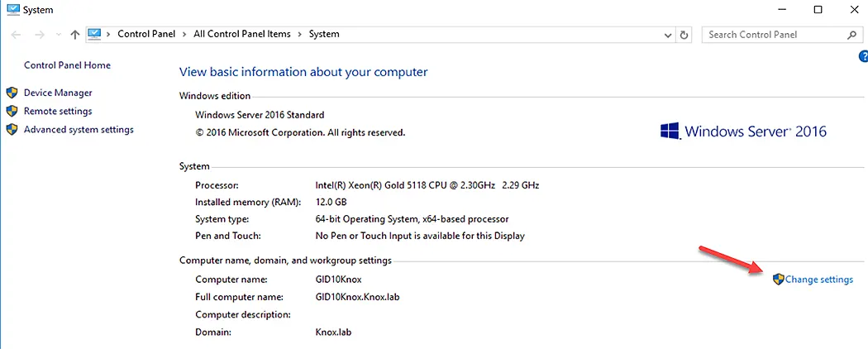Click System in the breadcrumb path
The width and height of the screenshot is (868, 349).
324,34
